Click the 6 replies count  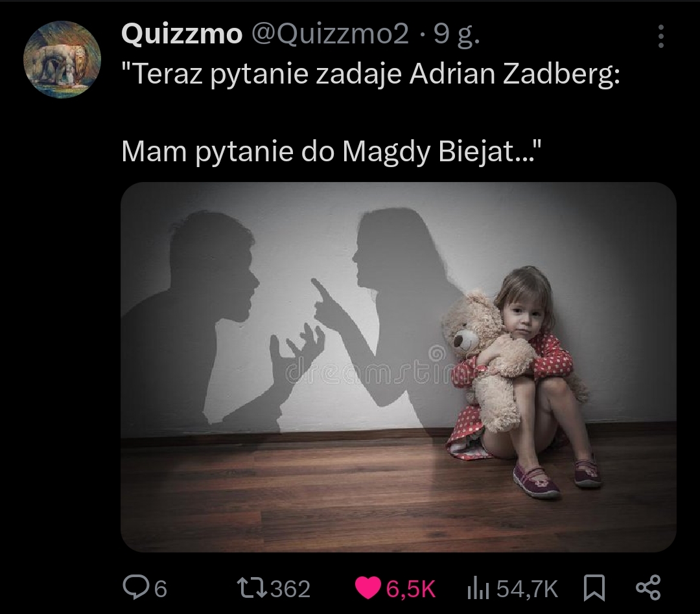pyautogui.click(x=161, y=589)
